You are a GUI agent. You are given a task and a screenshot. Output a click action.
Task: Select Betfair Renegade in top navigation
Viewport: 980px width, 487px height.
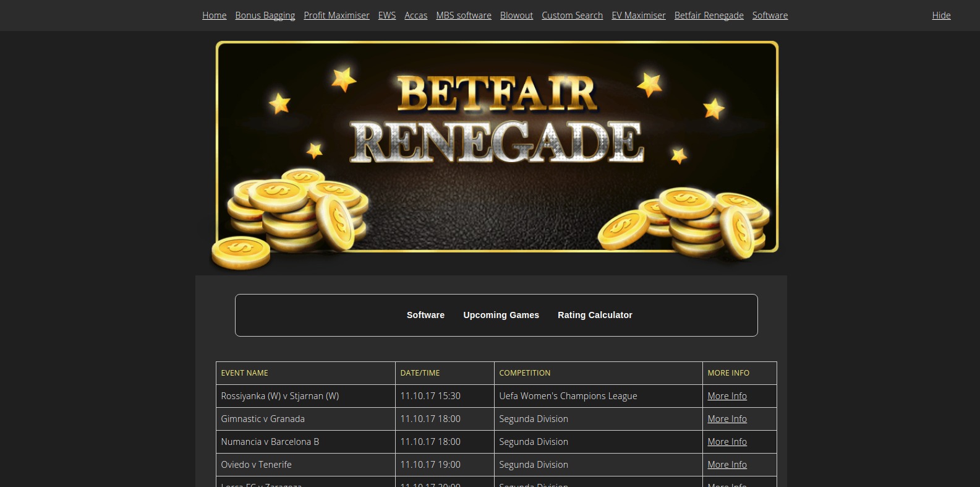[x=709, y=15]
